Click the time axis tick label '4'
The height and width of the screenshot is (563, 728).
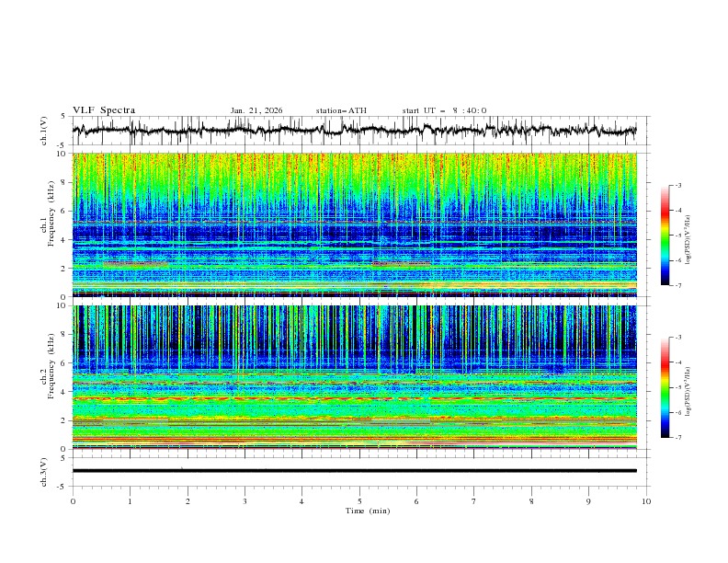301,501
